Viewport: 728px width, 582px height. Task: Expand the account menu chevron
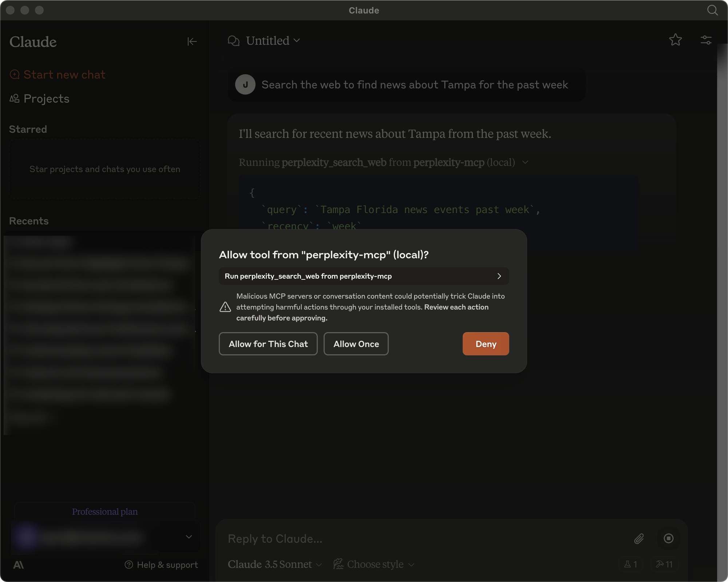click(189, 537)
